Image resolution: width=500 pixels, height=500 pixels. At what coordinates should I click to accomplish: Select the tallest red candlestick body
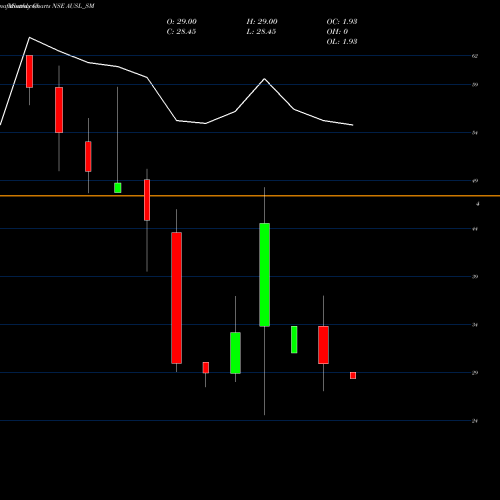pos(177,298)
